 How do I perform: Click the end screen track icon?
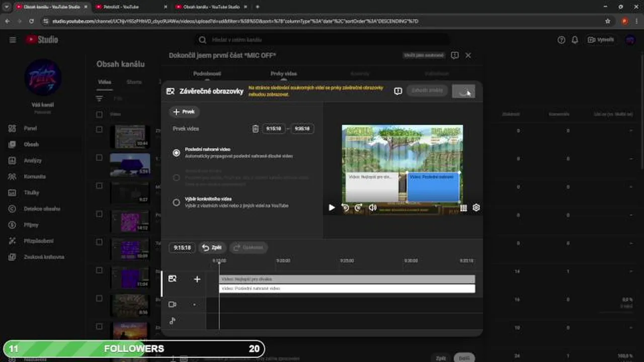coord(173,279)
